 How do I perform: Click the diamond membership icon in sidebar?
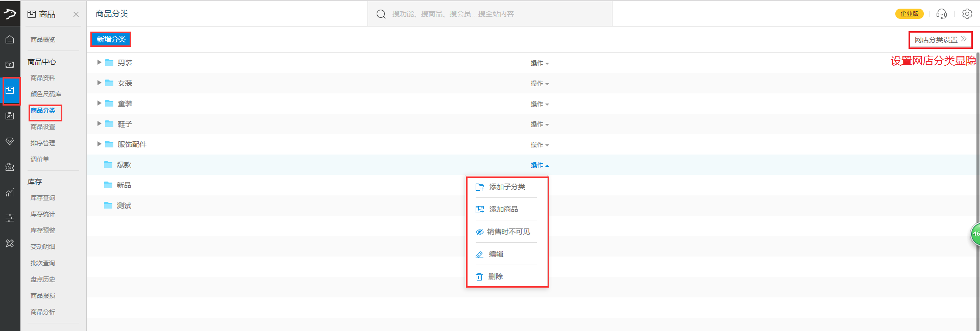[10, 141]
